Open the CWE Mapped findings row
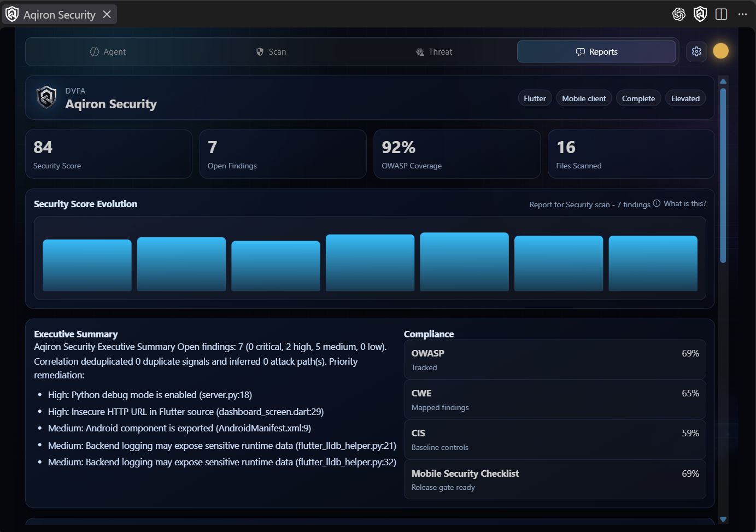The height and width of the screenshot is (532, 756). 555,400
